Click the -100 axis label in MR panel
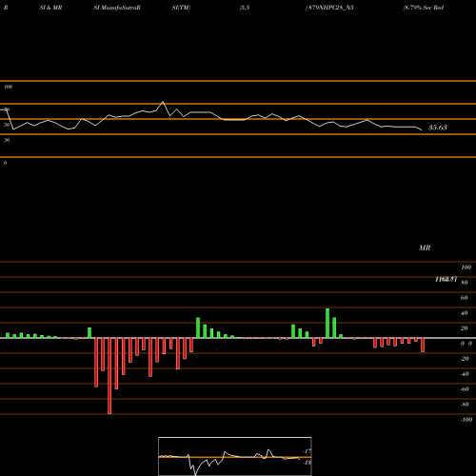Viewport: 476px width, 476px height. [x=466, y=420]
